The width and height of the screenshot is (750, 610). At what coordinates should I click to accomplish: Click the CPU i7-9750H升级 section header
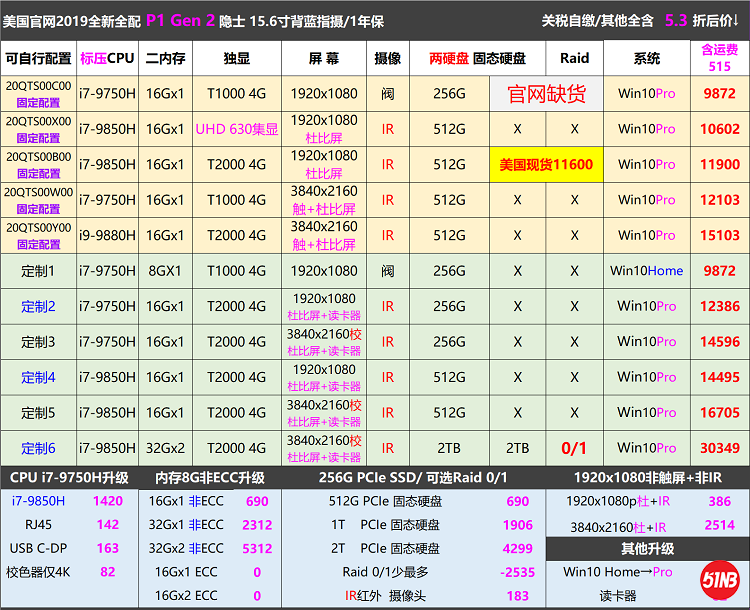tap(68, 478)
